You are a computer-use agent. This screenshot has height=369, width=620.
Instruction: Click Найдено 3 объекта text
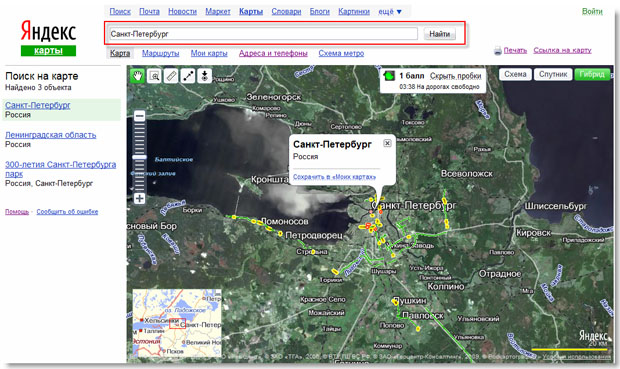click(x=38, y=87)
